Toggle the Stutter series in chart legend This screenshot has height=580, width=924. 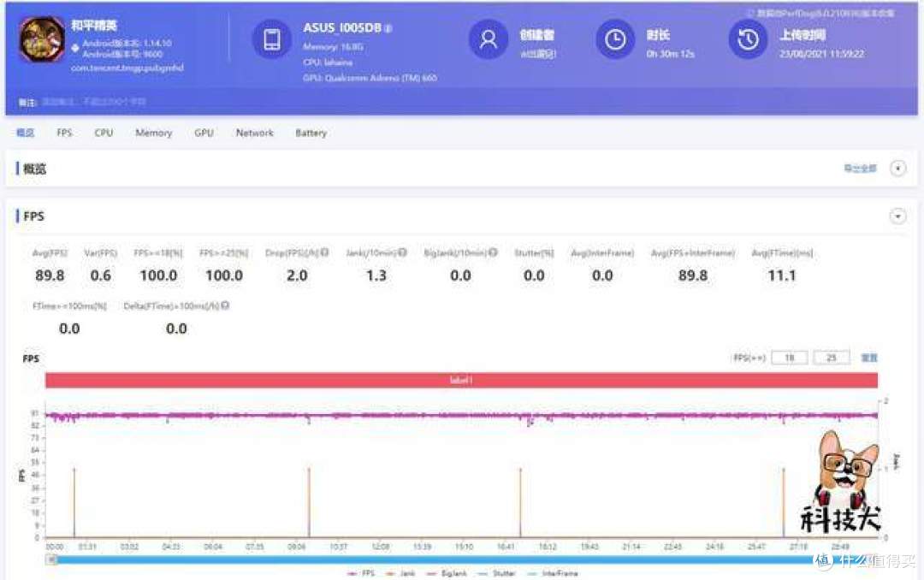click(496, 573)
